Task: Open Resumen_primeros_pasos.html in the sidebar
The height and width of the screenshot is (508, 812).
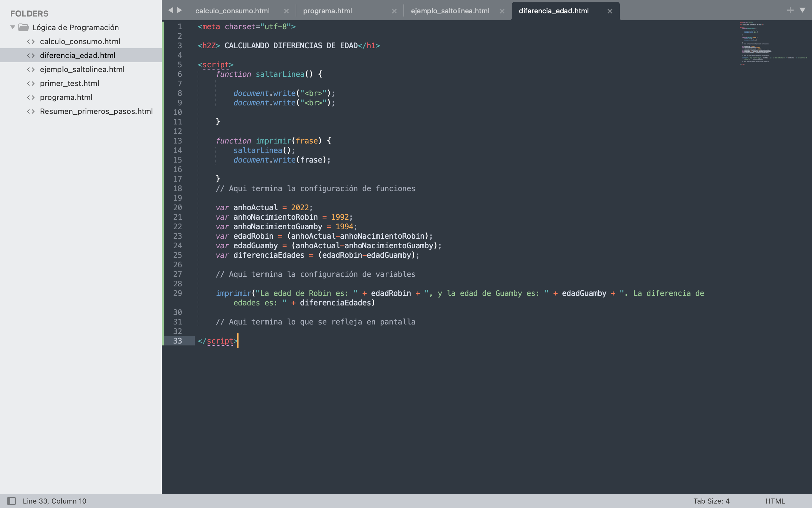Action: click(x=96, y=111)
